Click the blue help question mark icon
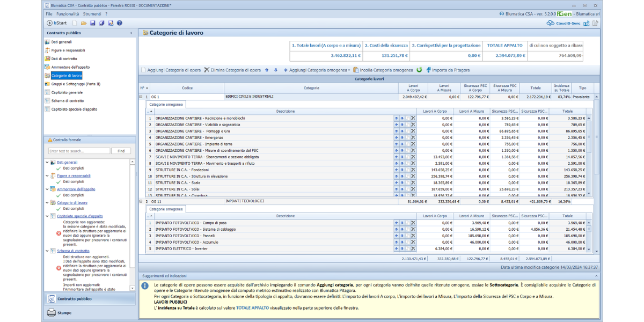 click(x=120, y=23)
